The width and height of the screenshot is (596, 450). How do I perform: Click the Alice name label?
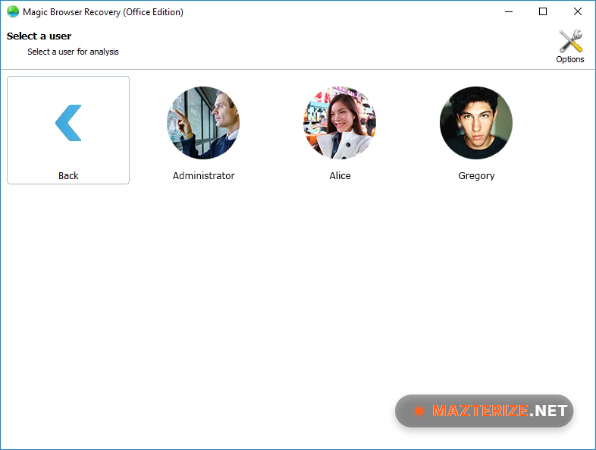coord(340,176)
